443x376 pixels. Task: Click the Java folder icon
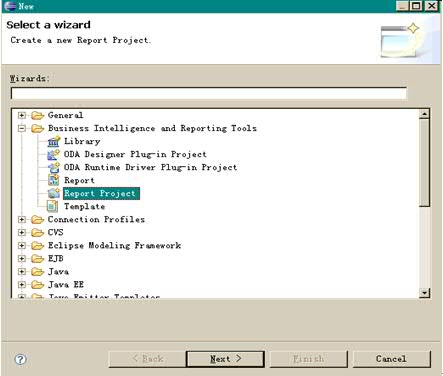(37, 272)
